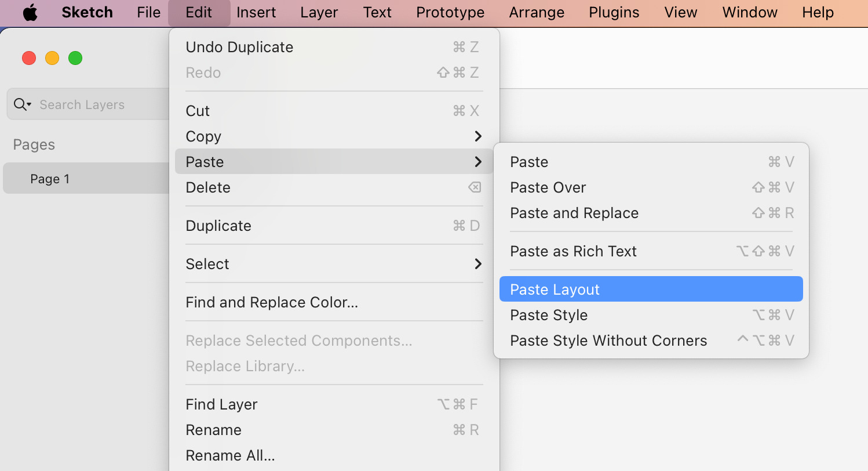Open the Copy submenu
The image size is (868, 471).
[334, 136]
